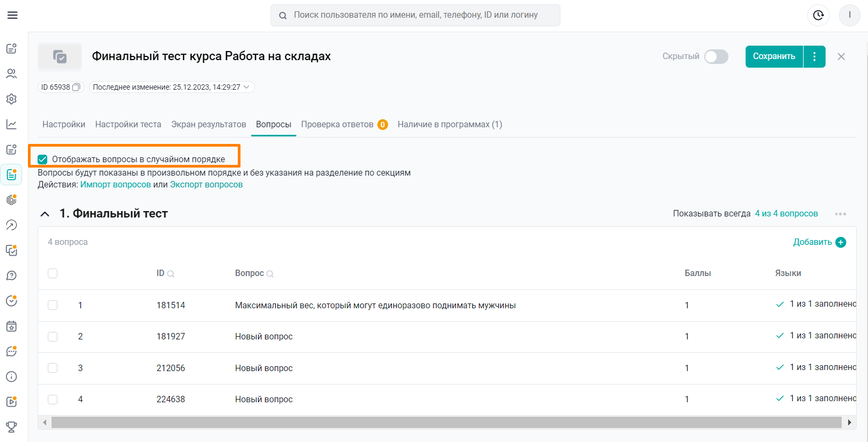Click the Импорт вопросов link

pos(115,185)
